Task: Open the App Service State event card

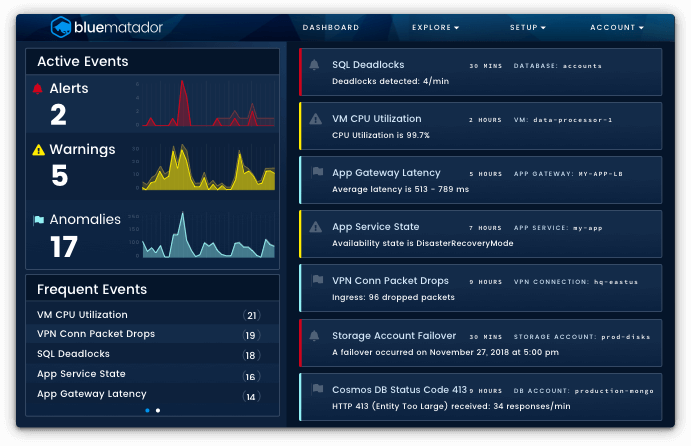Action: click(x=481, y=234)
